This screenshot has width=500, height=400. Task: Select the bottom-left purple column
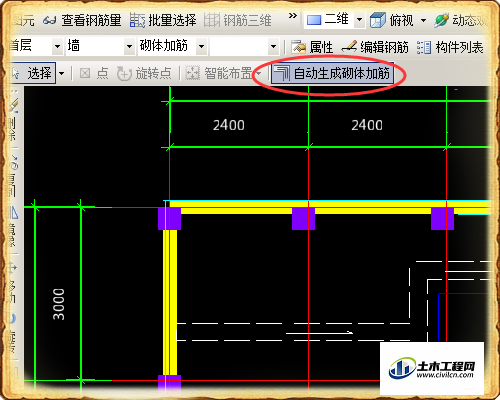169,383
